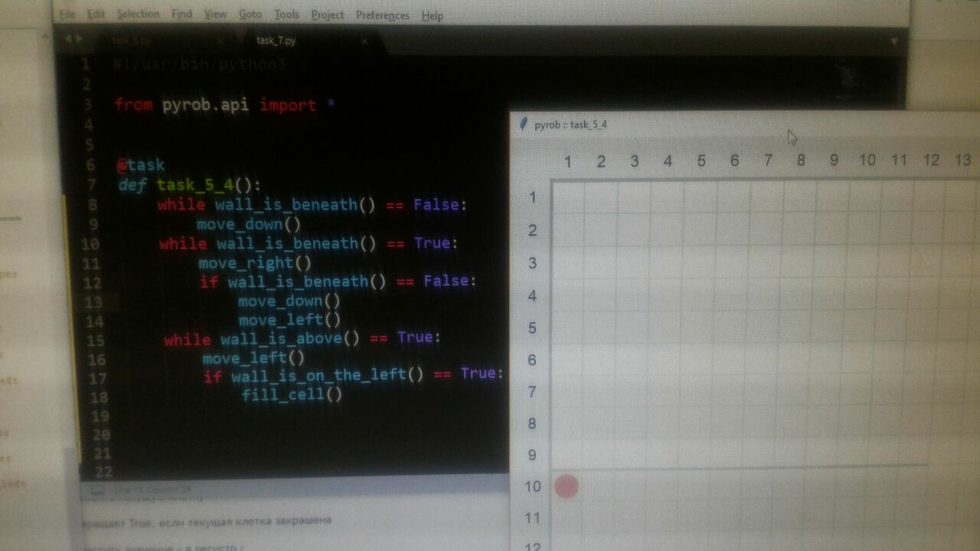Click column header 1 in pyrob grid
Screen dimensions: 980x551
pos(568,161)
